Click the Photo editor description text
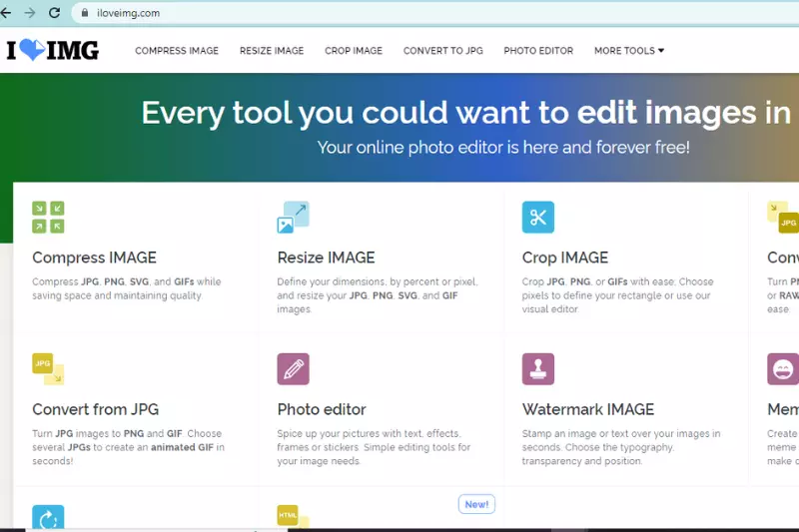 click(x=374, y=447)
